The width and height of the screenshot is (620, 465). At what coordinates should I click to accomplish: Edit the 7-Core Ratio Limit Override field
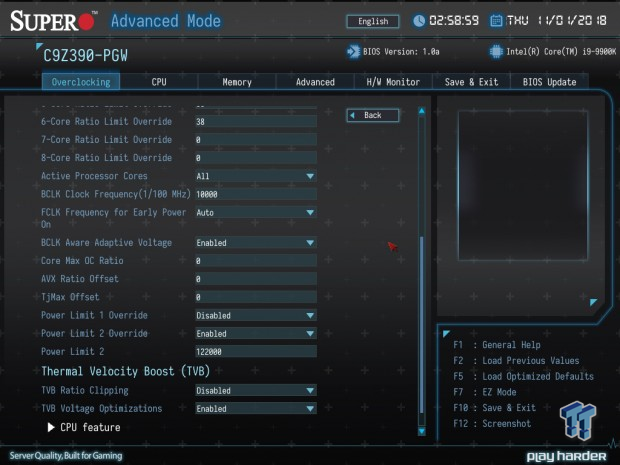pyautogui.click(x=256, y=140)
